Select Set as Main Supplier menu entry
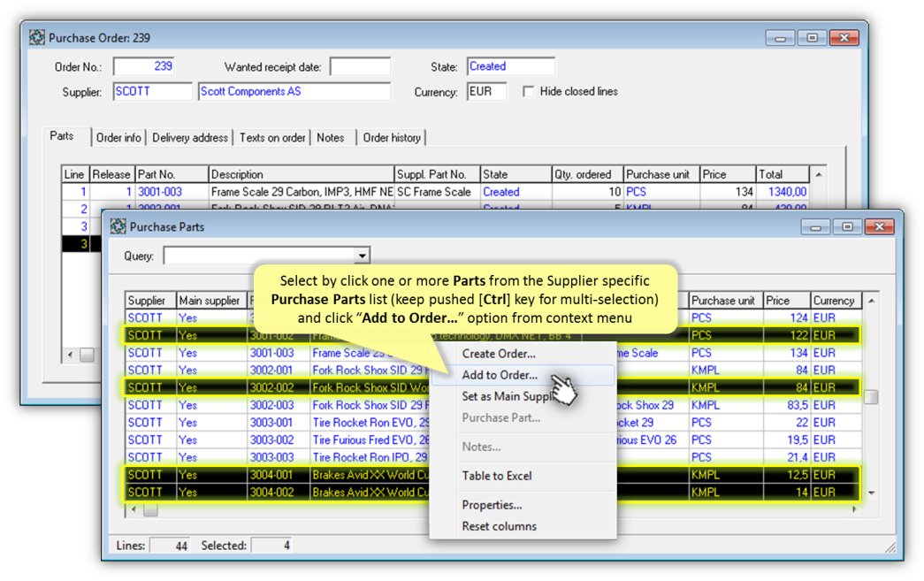The image size is (924, 581). pyautogui.click(x=507, y=396)
